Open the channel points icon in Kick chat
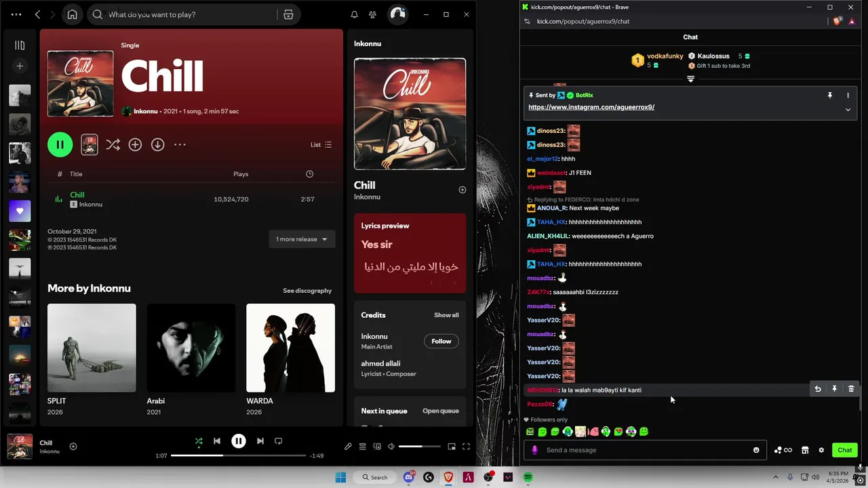 (x=783, y=450)
